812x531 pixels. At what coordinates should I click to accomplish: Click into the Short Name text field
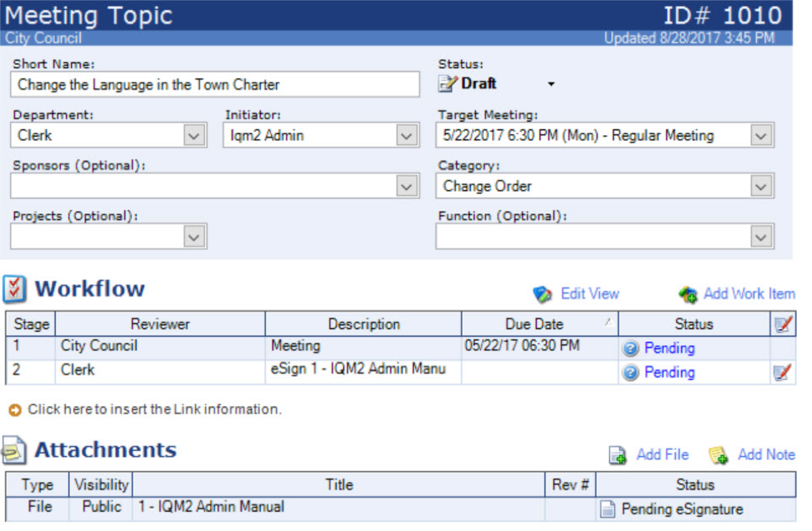click(215, 84)
